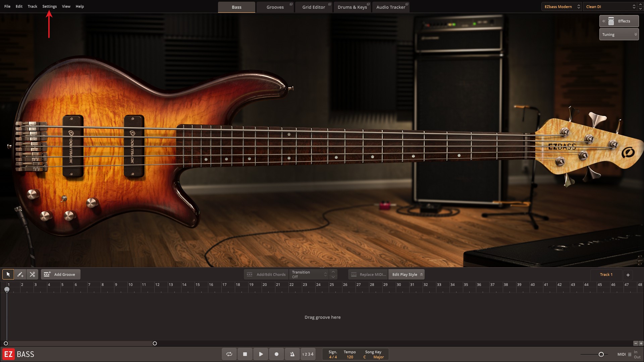
Task: Start recording with the record button
Action: [x=276, y=354]
